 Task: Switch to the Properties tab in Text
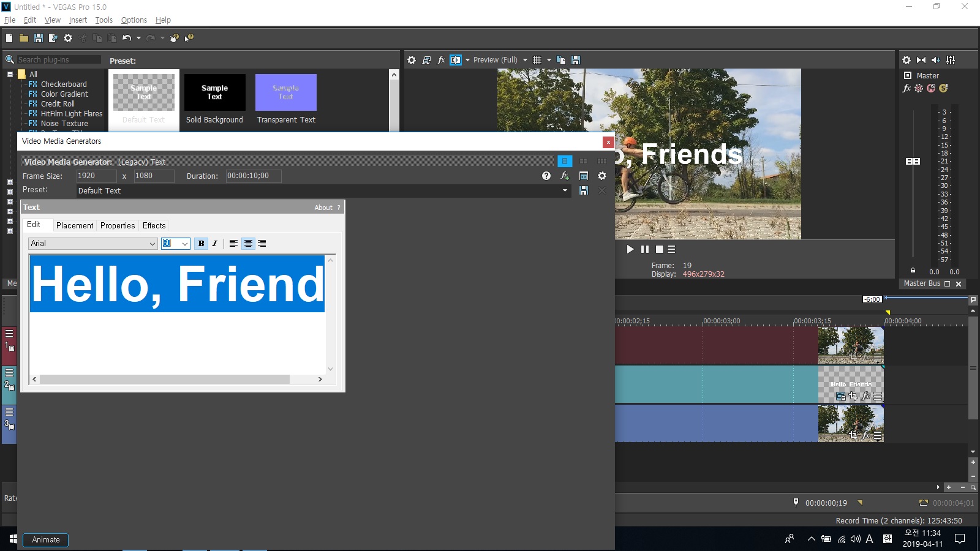click(118, 225)
